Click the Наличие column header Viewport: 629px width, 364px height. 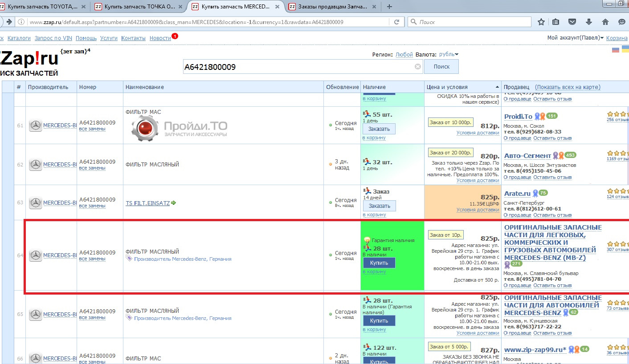click(392, 87)
